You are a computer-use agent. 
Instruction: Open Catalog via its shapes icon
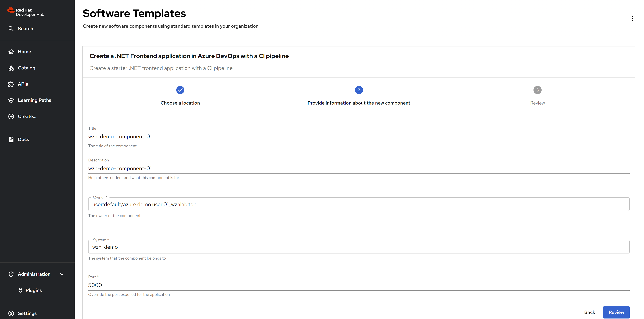coord(11,68)
